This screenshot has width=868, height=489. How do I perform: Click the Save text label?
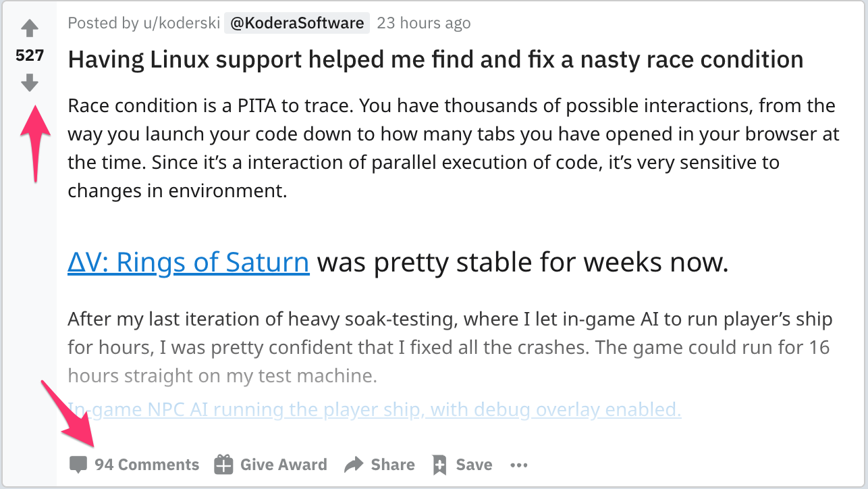pos(474,465)
